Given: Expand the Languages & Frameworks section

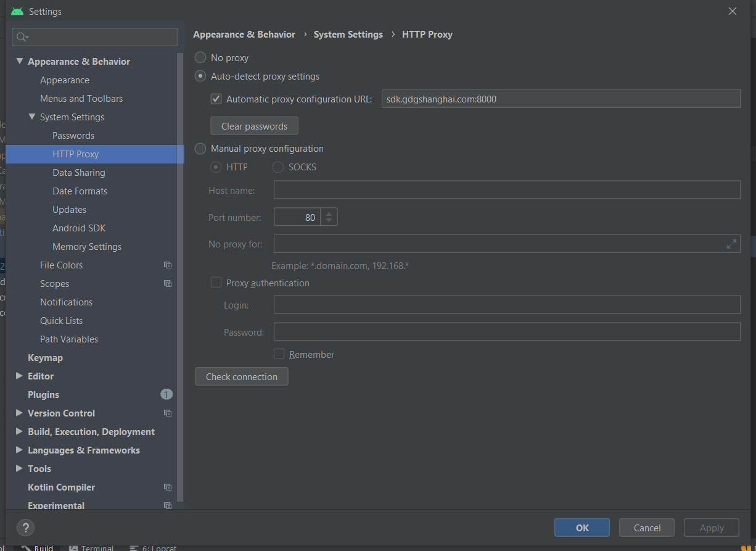Looking at the screenshot, I should point(19,450).
